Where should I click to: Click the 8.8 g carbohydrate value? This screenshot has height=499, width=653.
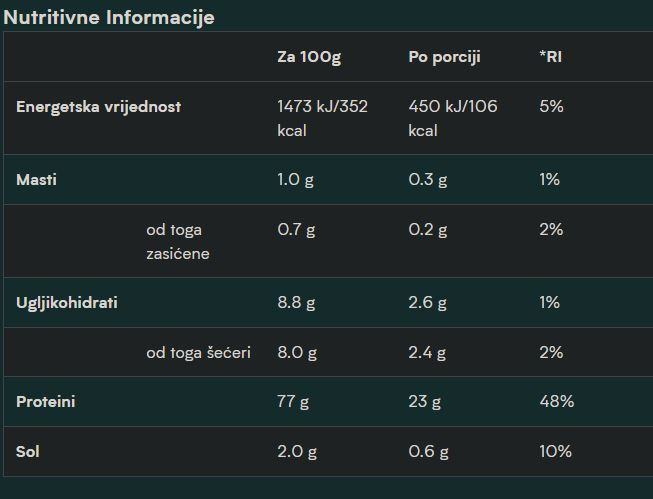(x=297, y=303)
